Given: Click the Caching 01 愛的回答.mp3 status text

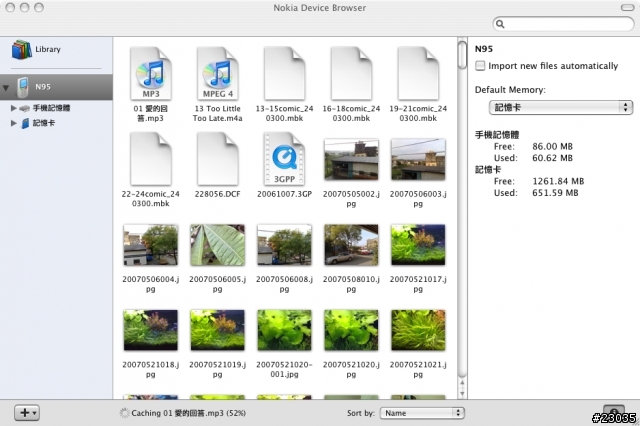Looking at the screenshot, I should click(x=189, y=413).
